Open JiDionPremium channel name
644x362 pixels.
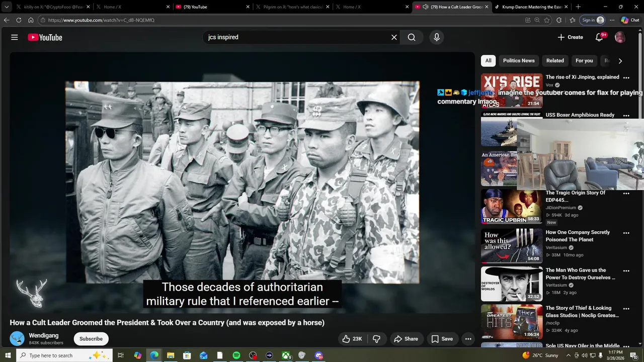560,208
